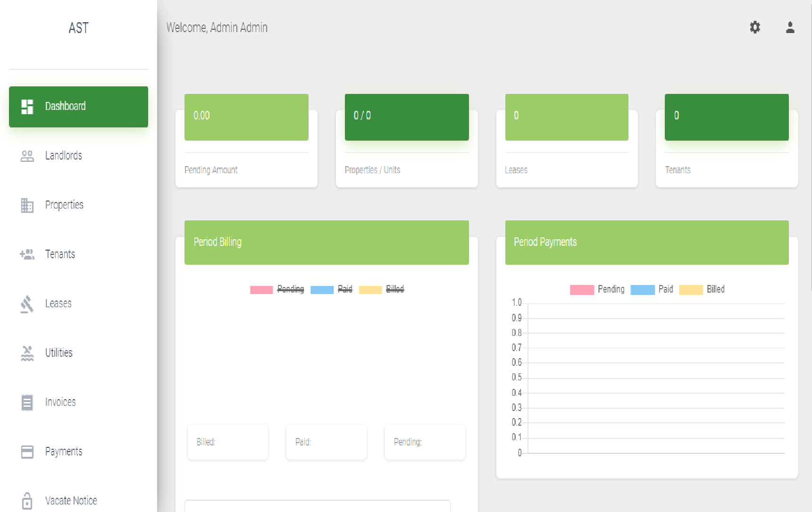Click the Properties building icon
Image resolution: width=812 pixels, height=512 pixels.
[x=27, y=205]
